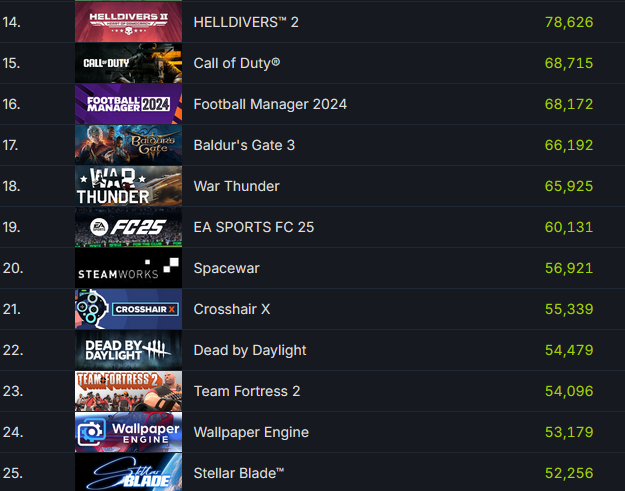Click the Football Manager 2024 game name
This screenshot has height=491, width=625.
click(x=270, y=104)
